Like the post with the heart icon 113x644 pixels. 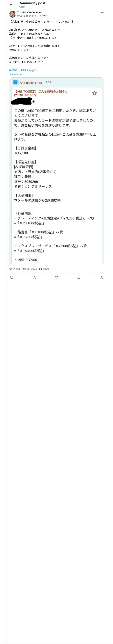click(56, 278)
